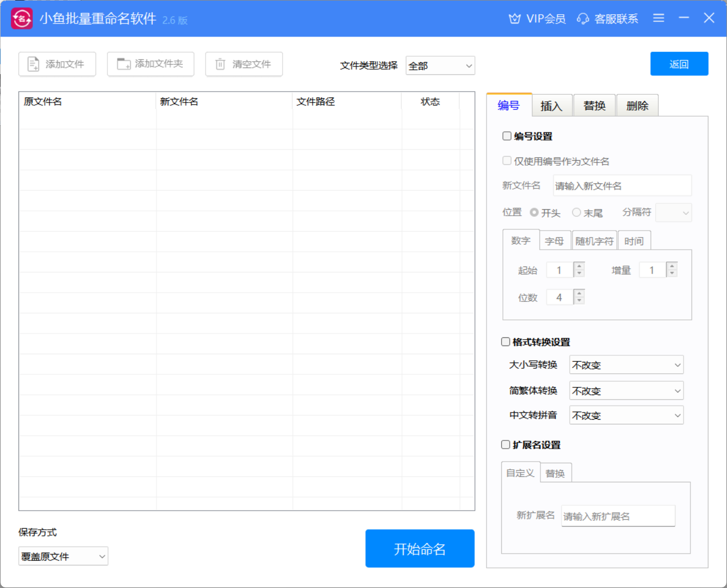Image resolution: width=727 pixels, height=588 pixels.
Task: Enable the 编号设置 checkbox
Action: coord(507,136)
